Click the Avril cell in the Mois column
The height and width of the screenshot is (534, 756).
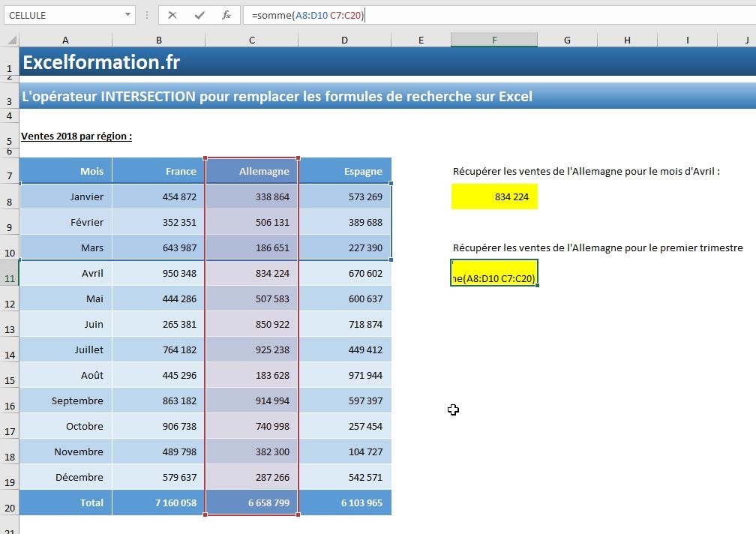click(x=65, y=273)
